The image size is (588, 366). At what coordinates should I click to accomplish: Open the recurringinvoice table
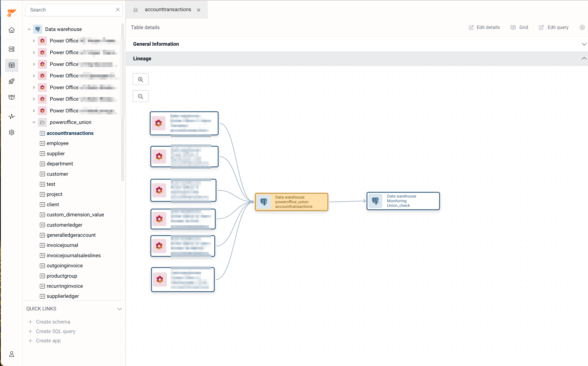click(65, 286)
